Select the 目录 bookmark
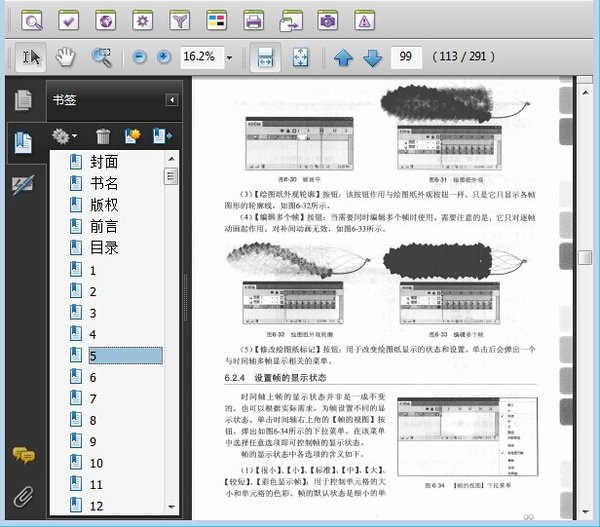The image size is (600, 527). (x=105, y=247)
